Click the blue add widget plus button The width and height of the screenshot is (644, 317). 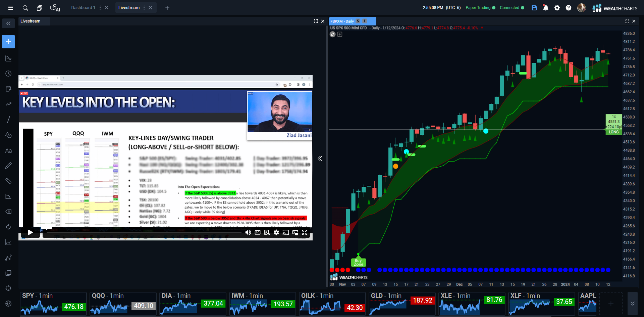coord(8,42)
